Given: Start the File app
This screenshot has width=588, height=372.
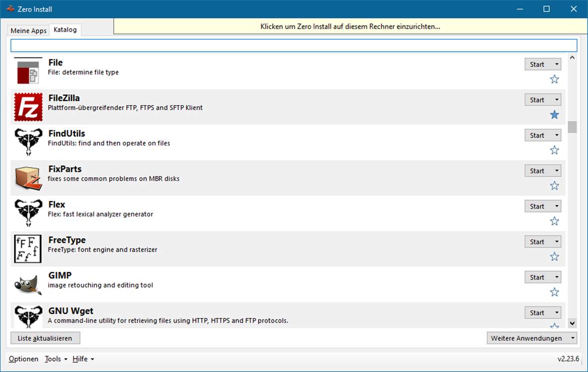Looking at the screenshot, I should coord(538,64).
